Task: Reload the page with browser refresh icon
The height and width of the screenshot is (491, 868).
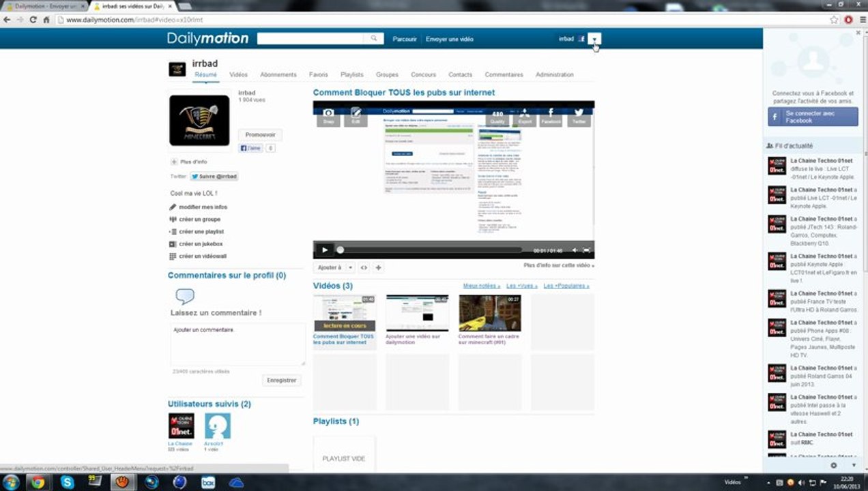Action: (33, 20)
